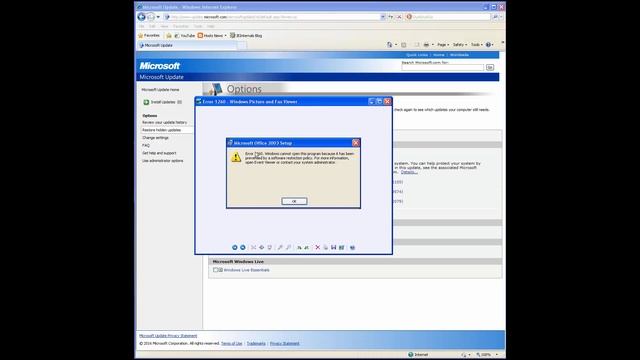This screenshot has height=360, width=640.
Task: Open the Edit menu in Internet Explorer
Action: pyautogui.click(x=152, y=26)
